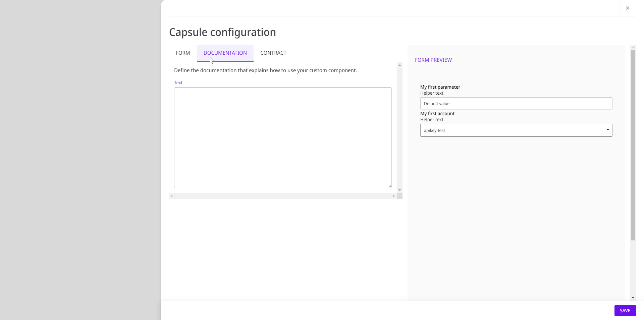Close the Capsule configuration panel
This screenshot has height=320, width=644.
point(627,8)
